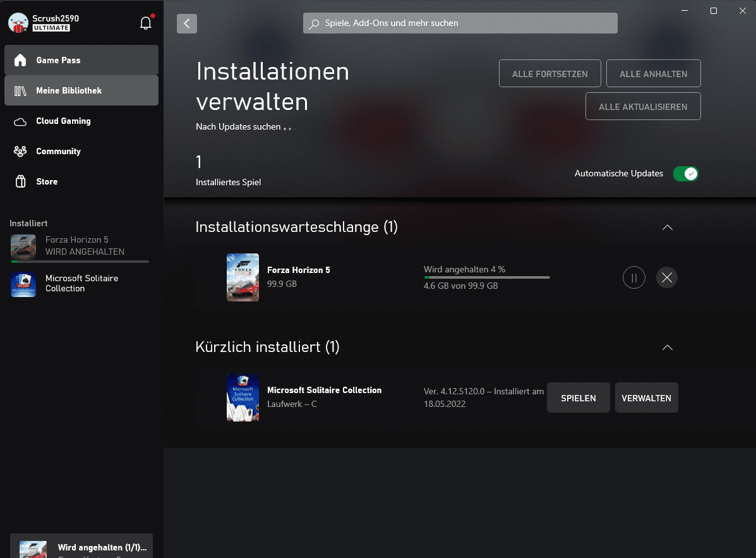Click Solitaire Collection cover in recently installed
This screenshot has width=756, height=558.
coord(243,397)
